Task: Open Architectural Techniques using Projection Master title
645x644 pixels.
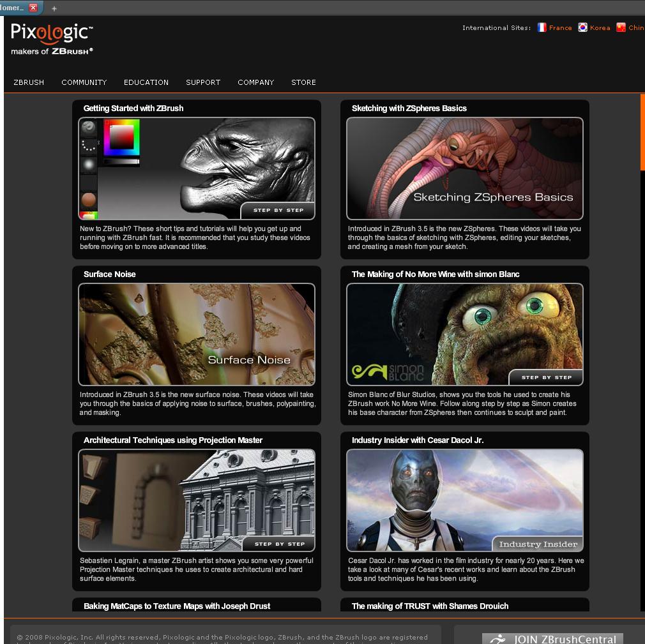Action: tap(173, 440)
